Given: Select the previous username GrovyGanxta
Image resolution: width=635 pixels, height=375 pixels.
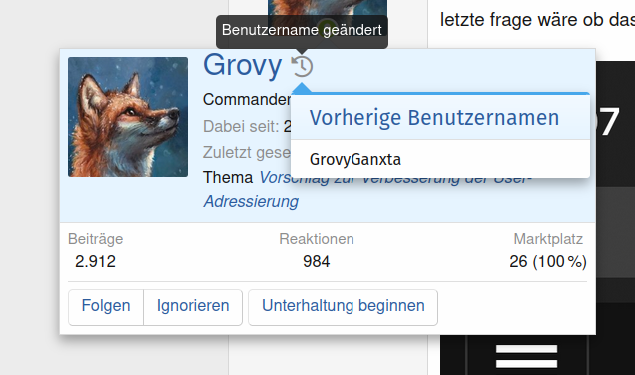Looking at the screenshot, I should 355,160.
